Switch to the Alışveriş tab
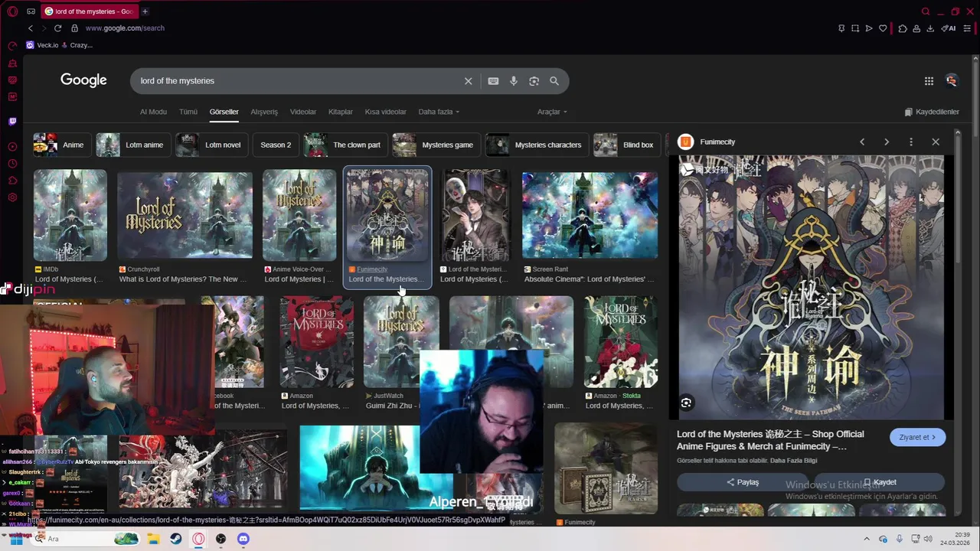Image resolution: width=980 pixels, height=551 pixels. click(x=264, y=112)
